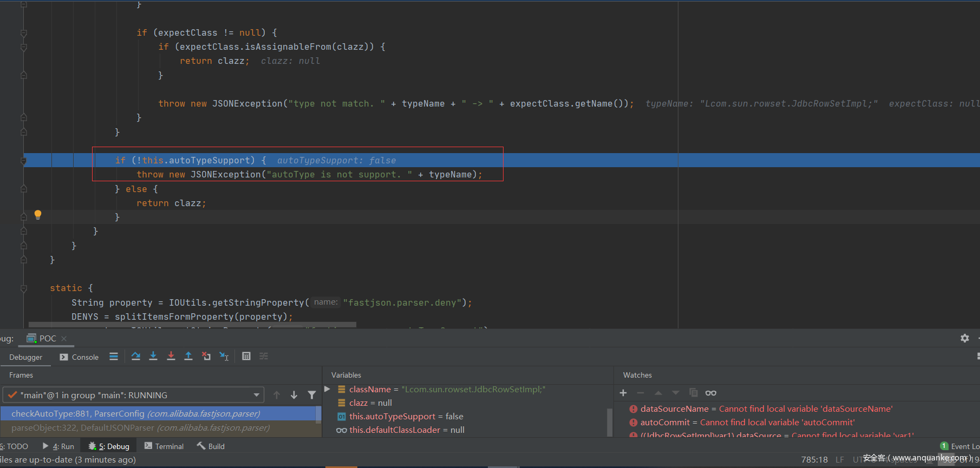The image size is (980, 468).
Task: Switch to the Console tab
Action: tap(80, 357)
